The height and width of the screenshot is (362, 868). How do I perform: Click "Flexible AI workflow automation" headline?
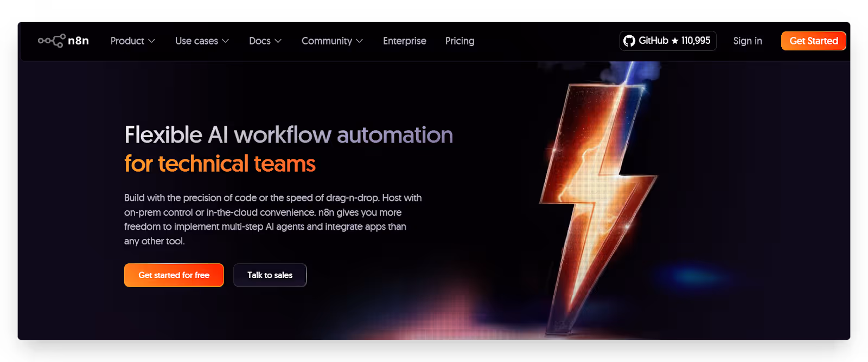tap(289, 135)
